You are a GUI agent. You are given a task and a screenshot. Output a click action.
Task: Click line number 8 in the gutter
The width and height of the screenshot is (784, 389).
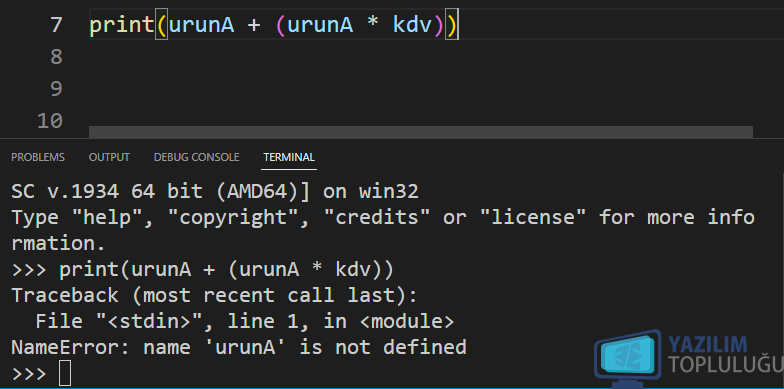click(56, 56)
